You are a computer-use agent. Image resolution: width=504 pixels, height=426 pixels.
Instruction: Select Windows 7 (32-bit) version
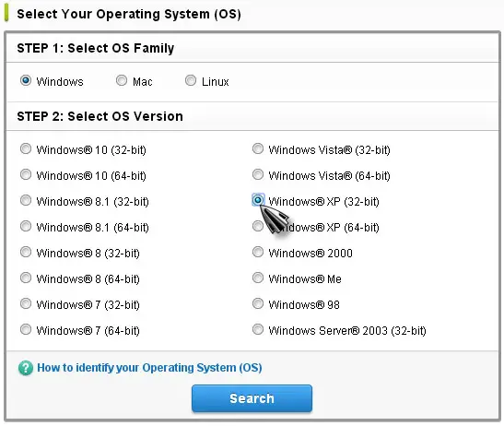pyautogui.click(x=26, y=303)
